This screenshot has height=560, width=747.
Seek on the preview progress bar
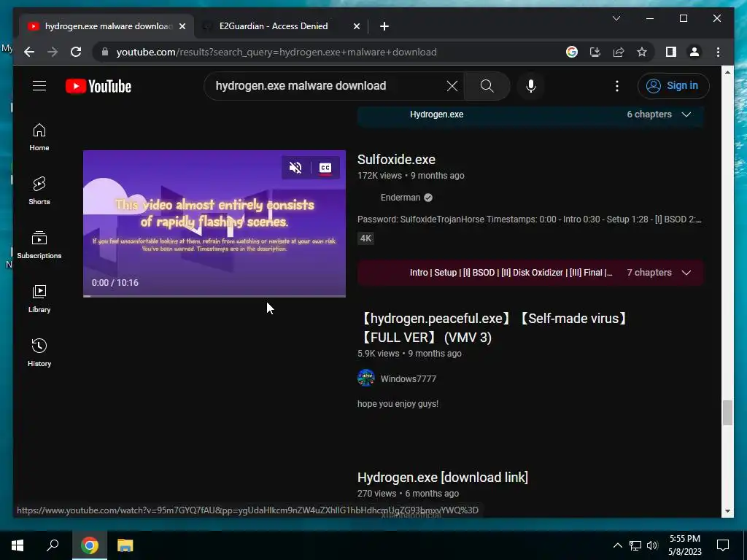[214, 296]
